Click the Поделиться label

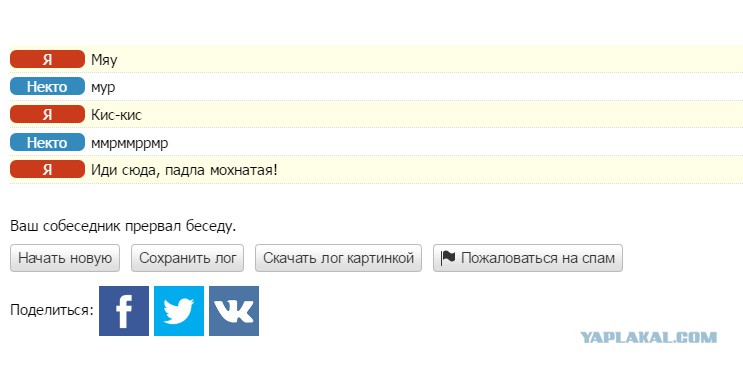click(x=52, y=310)
